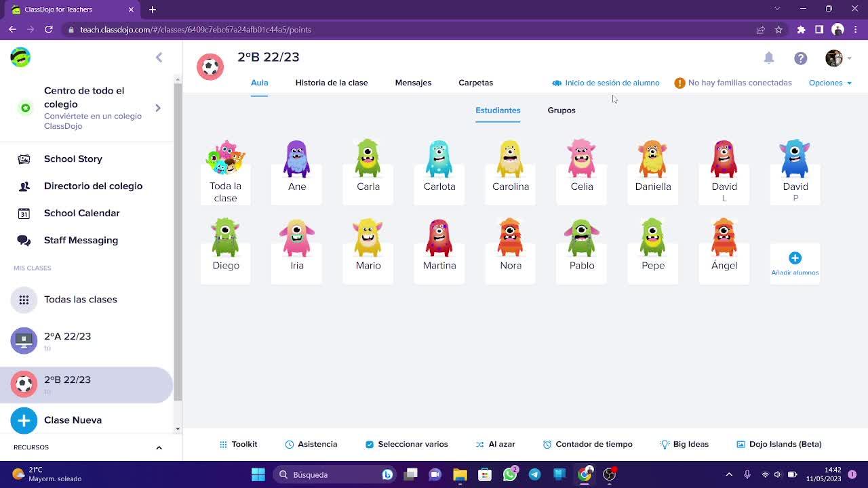
Task: Click the Al azar shuffle icon
Action: 480,445
